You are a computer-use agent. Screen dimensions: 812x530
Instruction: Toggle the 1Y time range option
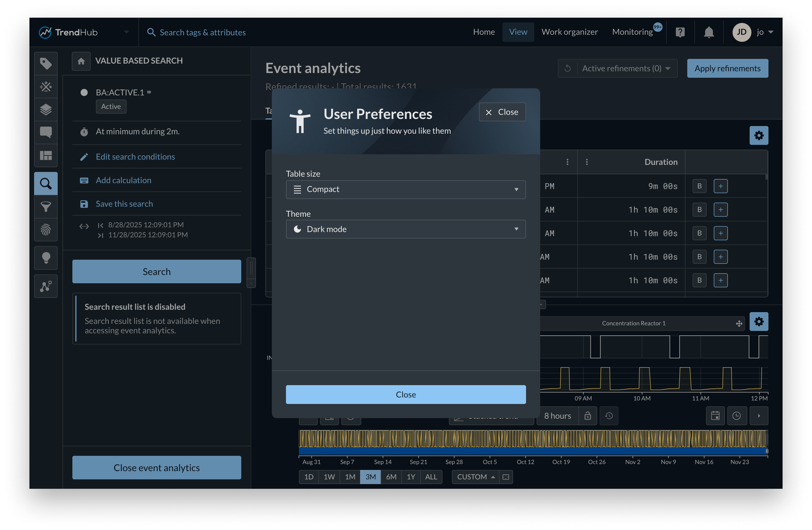[411, 477]
